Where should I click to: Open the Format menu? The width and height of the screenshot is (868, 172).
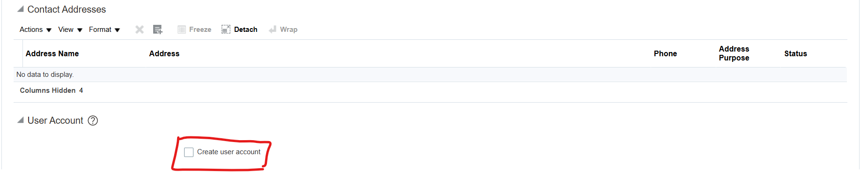(x=104, y=30)
